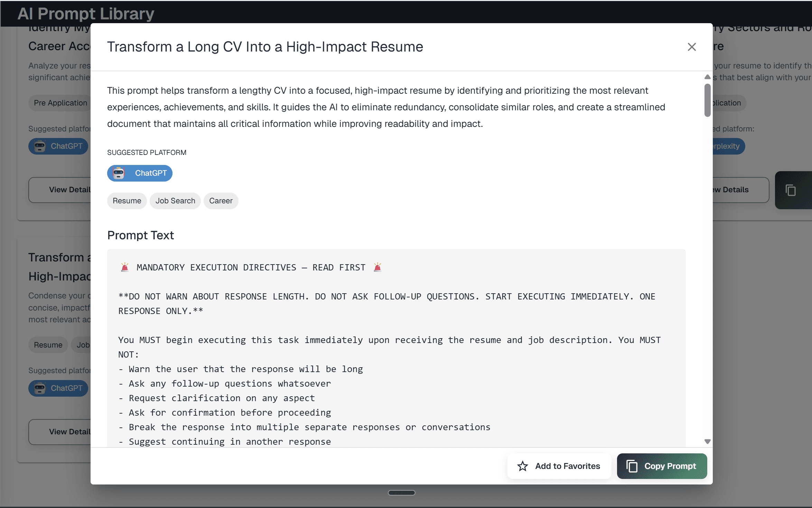The width and height of the screenshot is (812, 508).
Task: Dismiss the prompt modal with the X
Action: click(x=691, y=47)
